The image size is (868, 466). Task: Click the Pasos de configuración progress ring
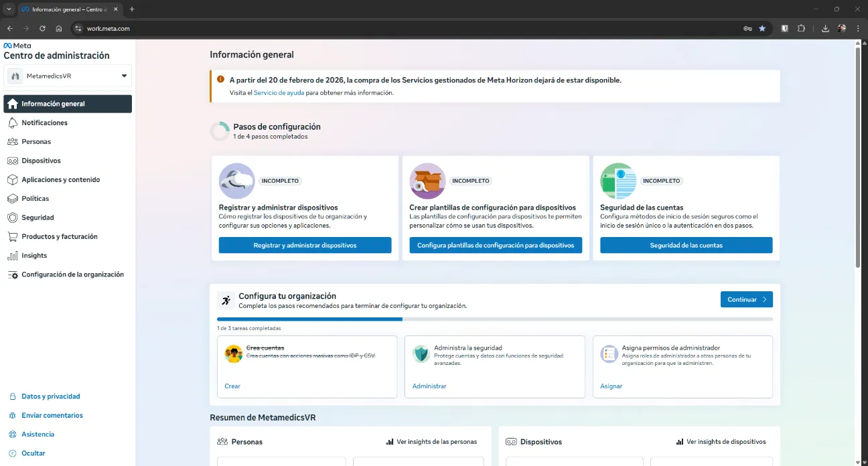click(x=220, y=131)
